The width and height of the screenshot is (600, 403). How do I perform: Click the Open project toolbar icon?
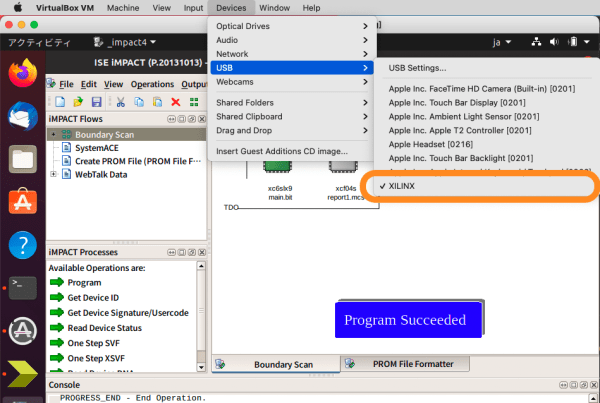[x=78, y=102]
